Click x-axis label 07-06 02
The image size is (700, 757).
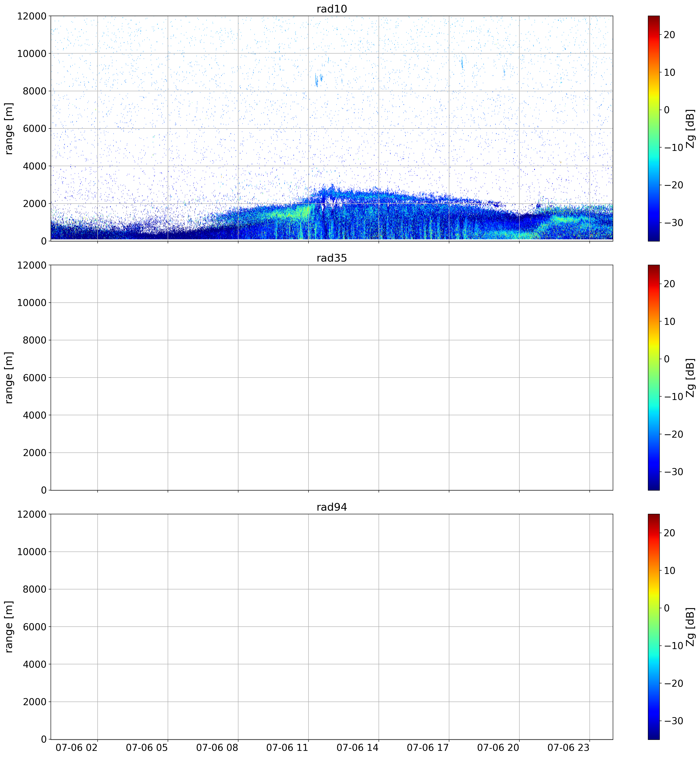click(76, 747)
